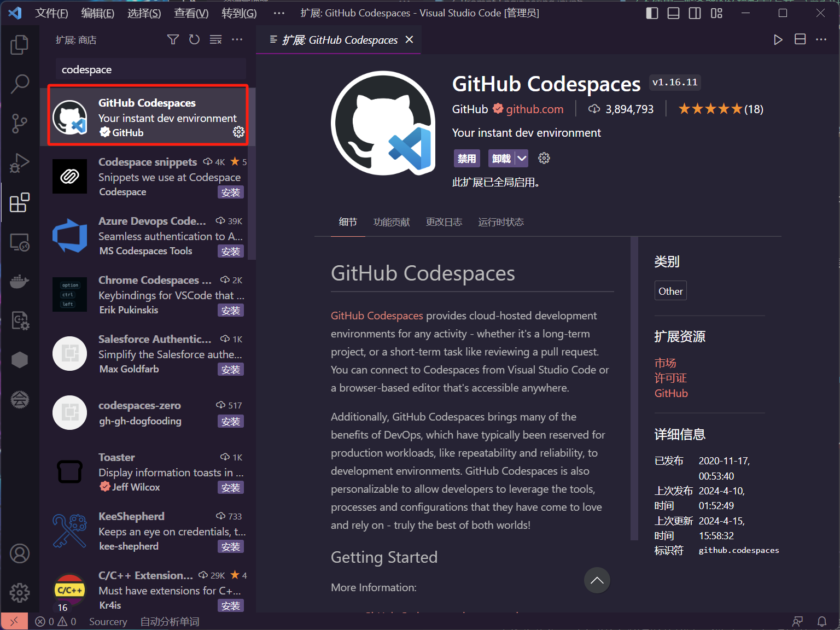Open the Docker view in the activity bar
The width and height of the screenshot is (840, 630).
20,281
